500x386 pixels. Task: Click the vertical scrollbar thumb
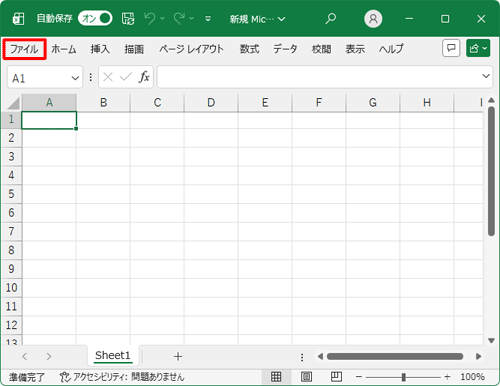tap(491, 172)
